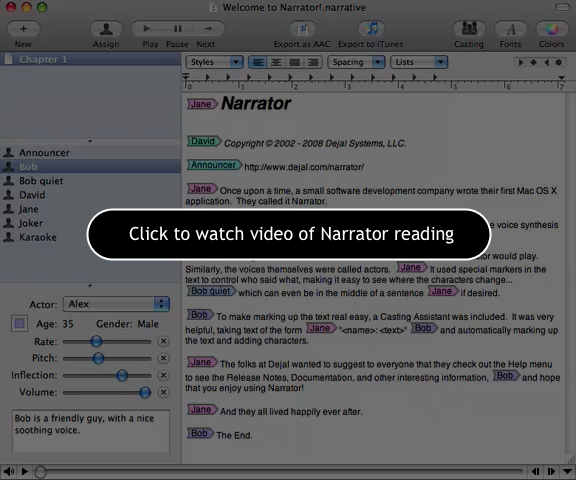Start reading with the Play toolbar button

pos(147,29)
